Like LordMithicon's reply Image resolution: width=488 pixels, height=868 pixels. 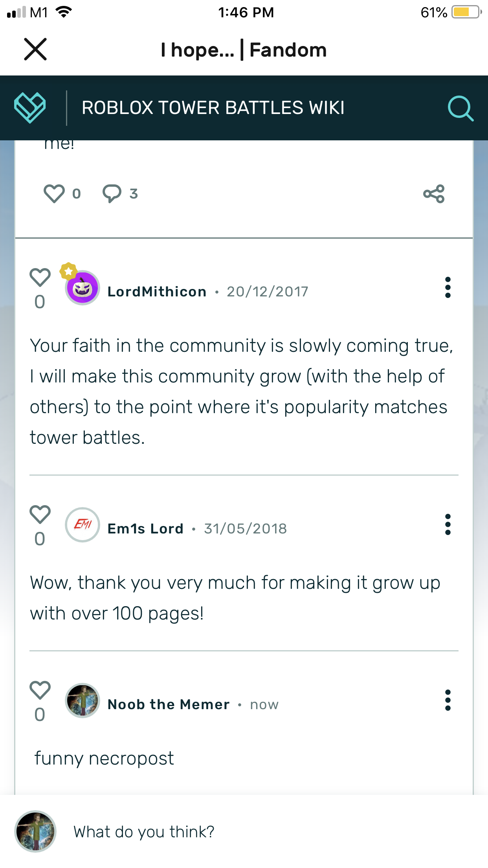[40, 278]
